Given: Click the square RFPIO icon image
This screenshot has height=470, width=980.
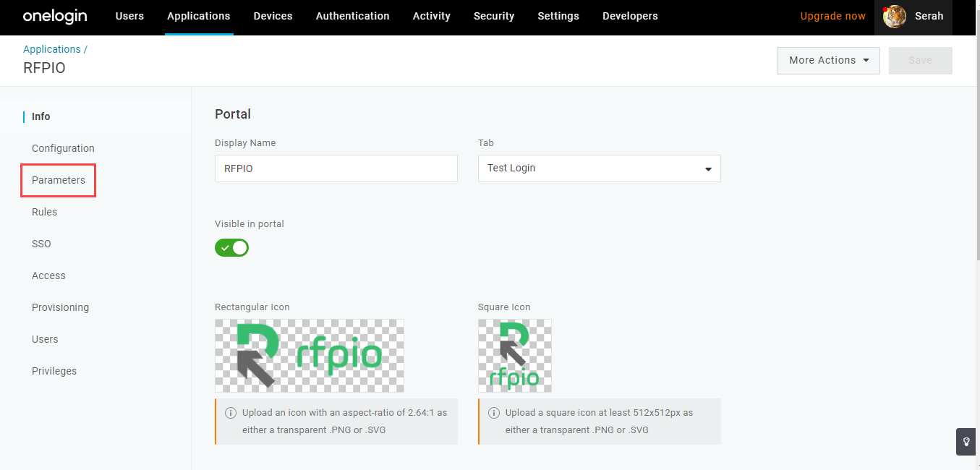Looking at the screenshot, I should pyautogui.click(x=515, y=356).
